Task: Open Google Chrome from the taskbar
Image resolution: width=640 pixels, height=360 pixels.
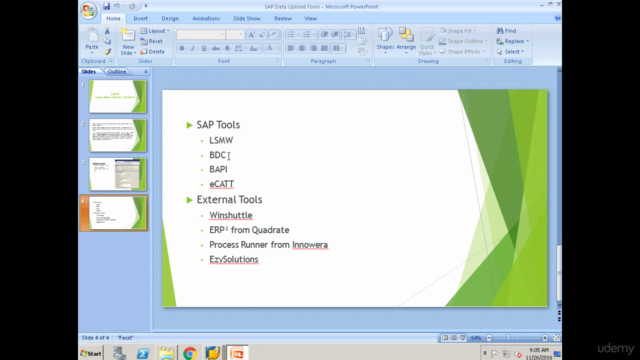Action: pos(190,353)
